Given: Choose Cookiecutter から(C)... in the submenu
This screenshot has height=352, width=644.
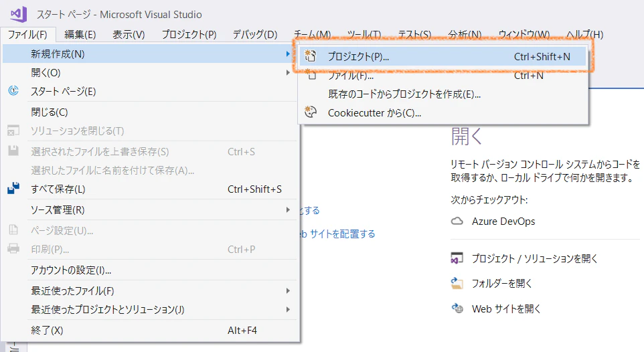Looking at the screenshot, I should [442, 112].
